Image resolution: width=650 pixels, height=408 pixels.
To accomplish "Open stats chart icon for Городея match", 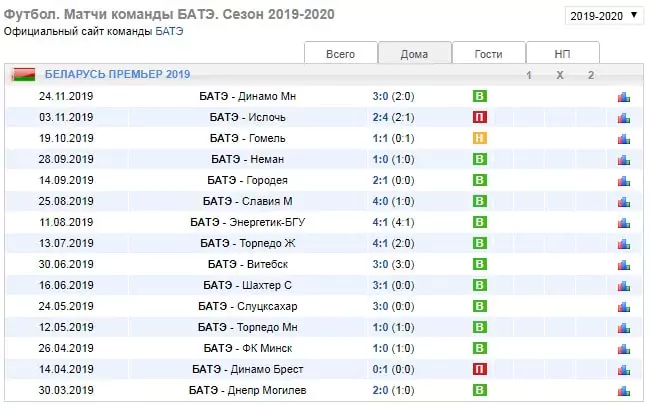I will (623, 181).
